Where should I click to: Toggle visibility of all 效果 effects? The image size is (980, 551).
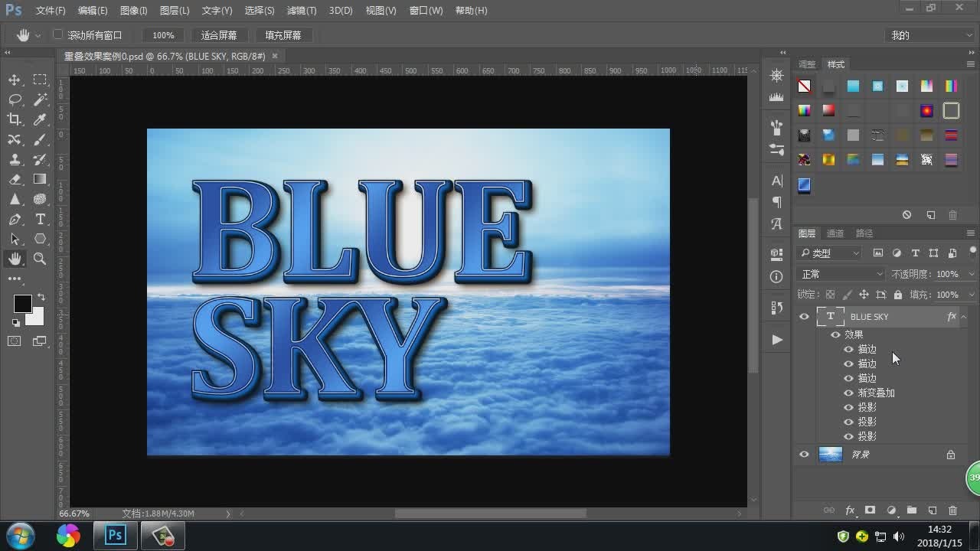835,334
